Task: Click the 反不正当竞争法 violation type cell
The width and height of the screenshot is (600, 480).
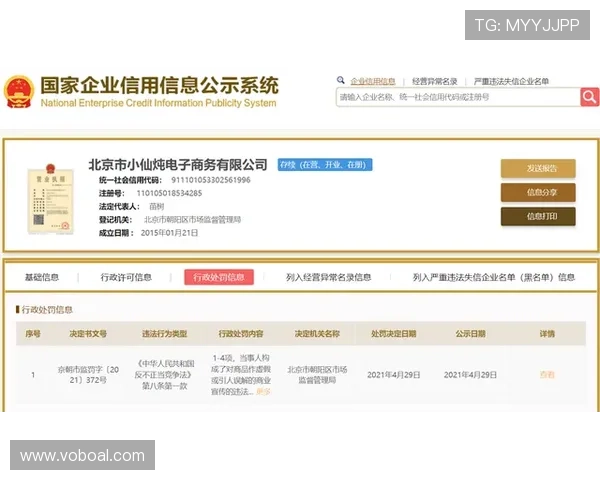Action: point(165,375)
